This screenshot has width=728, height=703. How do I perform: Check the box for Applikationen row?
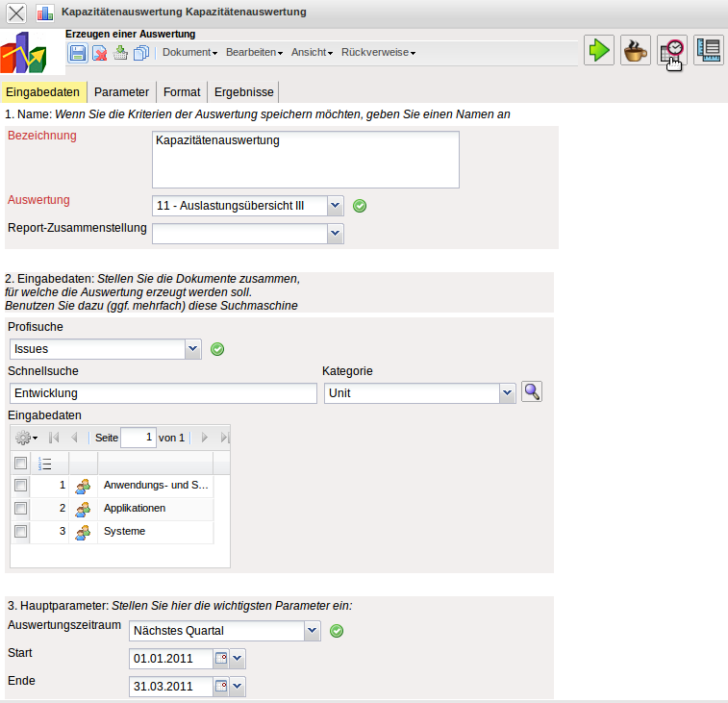[20, 508]
